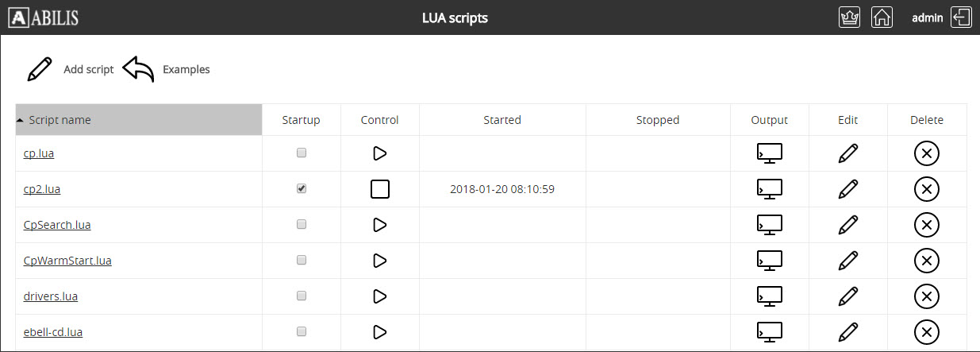Tick the startup checkbox for drivers.lua
This screenshot has width=980, height=352.
302,296
